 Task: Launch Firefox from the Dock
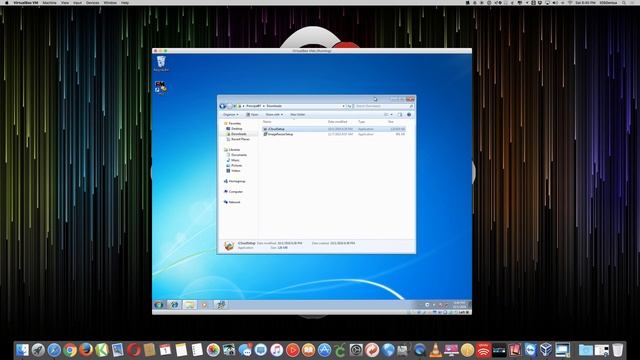click(x=86, y=350)
